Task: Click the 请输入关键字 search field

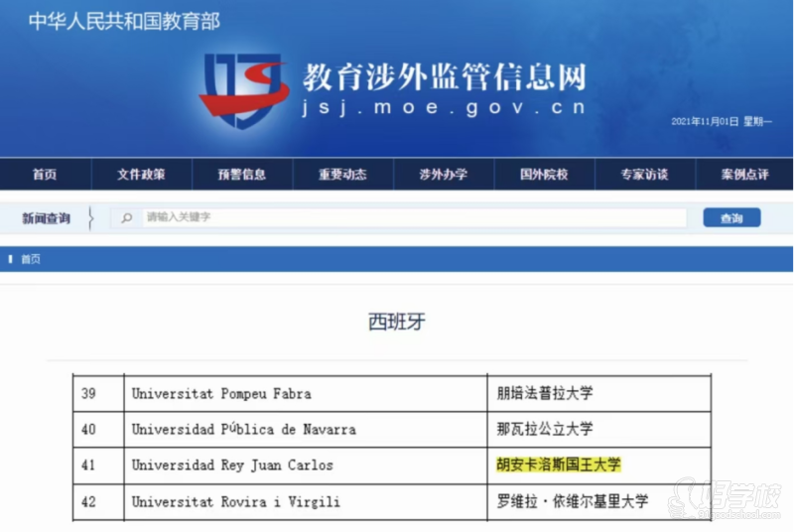Action: (x=414, y=217)
